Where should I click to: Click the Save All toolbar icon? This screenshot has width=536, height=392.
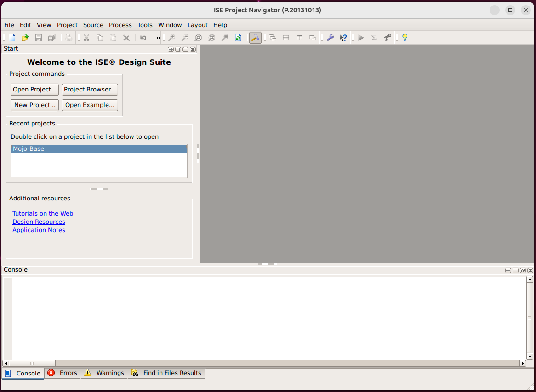(x=52, y=38)
